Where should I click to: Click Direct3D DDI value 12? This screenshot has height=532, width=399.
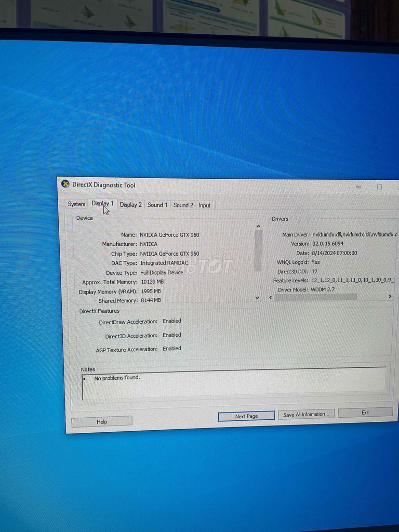[x=314, y=271]
